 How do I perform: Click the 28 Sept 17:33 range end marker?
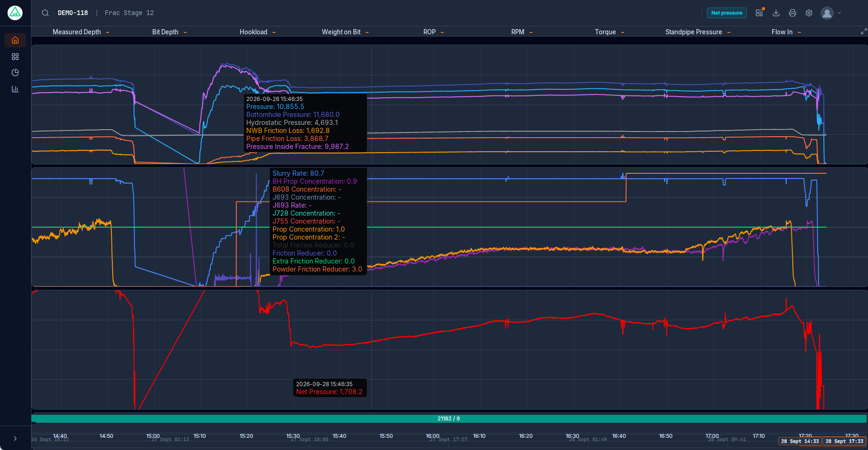844,441
